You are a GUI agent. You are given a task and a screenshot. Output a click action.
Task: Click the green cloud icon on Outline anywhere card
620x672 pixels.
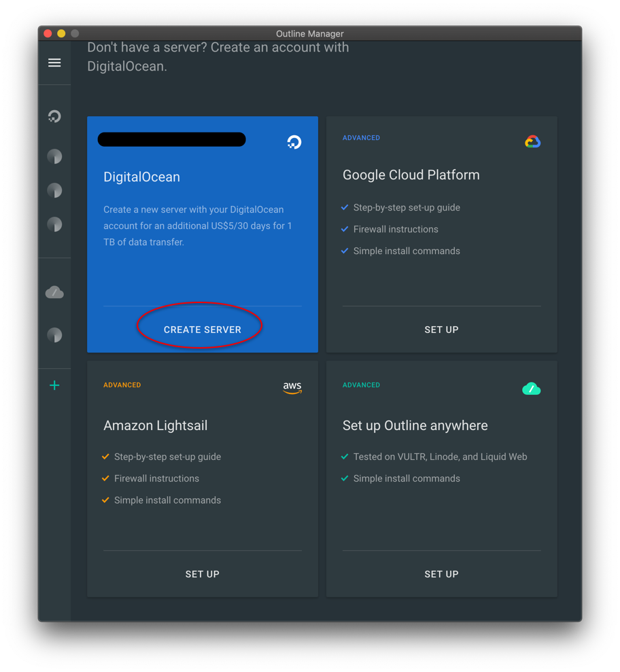click(532, 388)
